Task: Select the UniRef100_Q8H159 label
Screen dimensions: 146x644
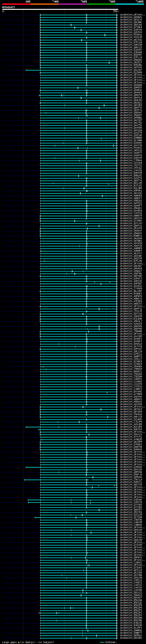Action: (131, 95)
